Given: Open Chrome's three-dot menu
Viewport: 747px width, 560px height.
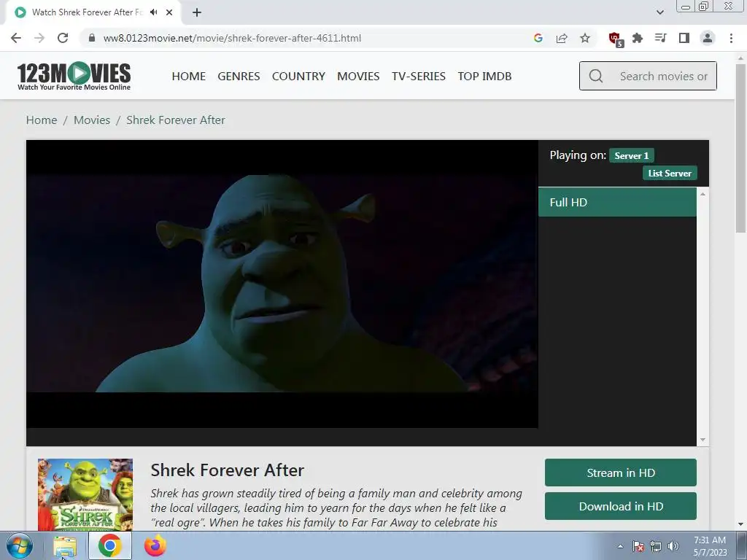Looking at the screenshot, I should click(731, 38).
